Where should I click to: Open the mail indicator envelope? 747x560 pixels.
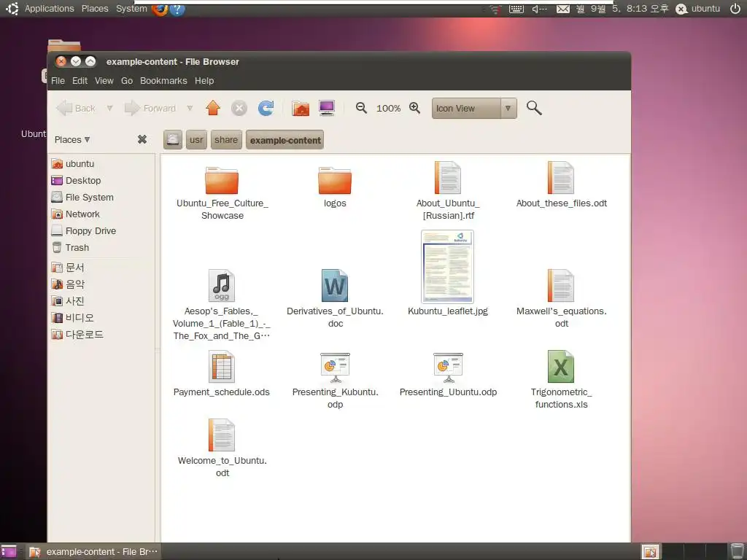[x=563, y=9]
